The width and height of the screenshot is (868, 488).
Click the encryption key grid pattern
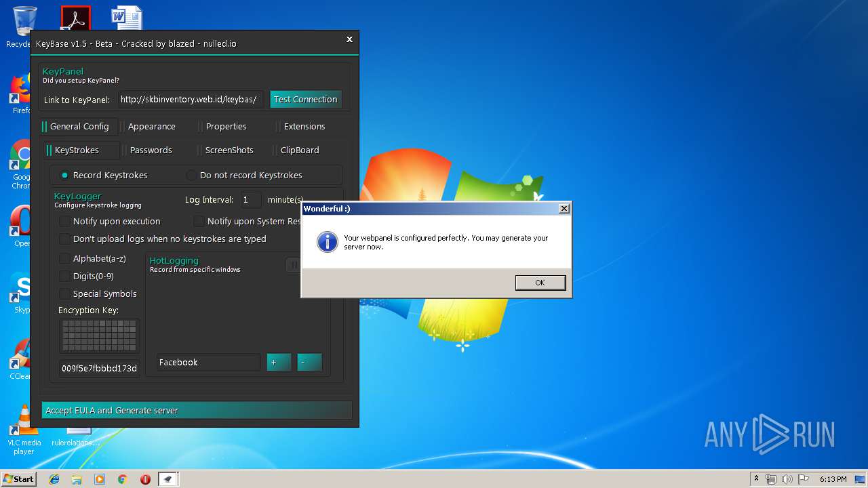click(99, 335)
